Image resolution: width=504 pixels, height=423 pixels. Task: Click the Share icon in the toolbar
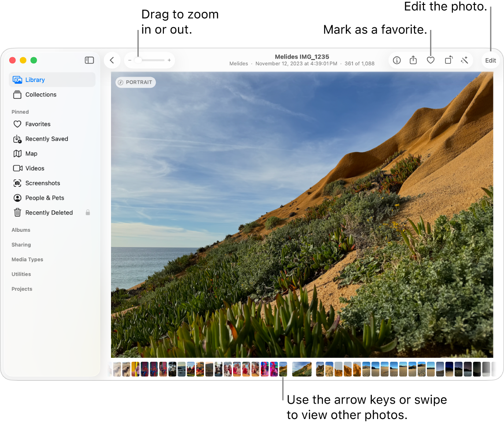coord(413,60)
